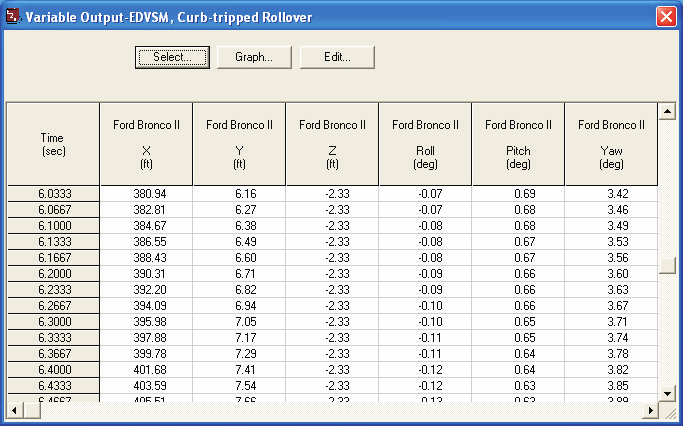Click Y cell value 6.27

pyautogui.click(x=239, y=210)
